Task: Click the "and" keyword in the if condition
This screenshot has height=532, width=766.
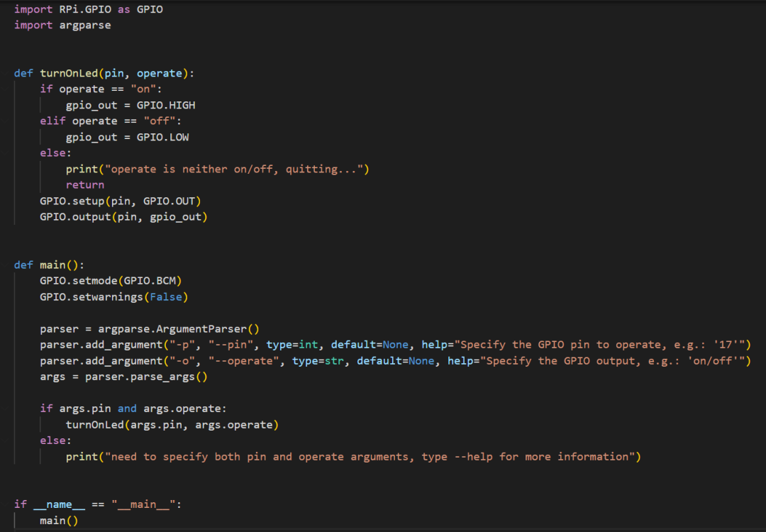Action: tap(127, 409)
